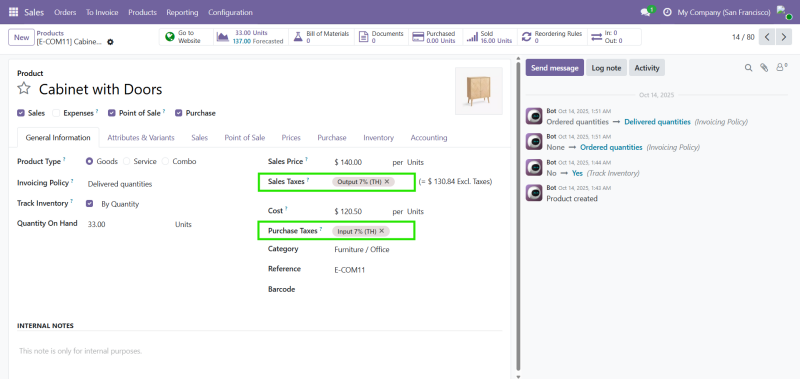Open the Units Forecasted stat button
800x379 pixels.
(250, 37)
